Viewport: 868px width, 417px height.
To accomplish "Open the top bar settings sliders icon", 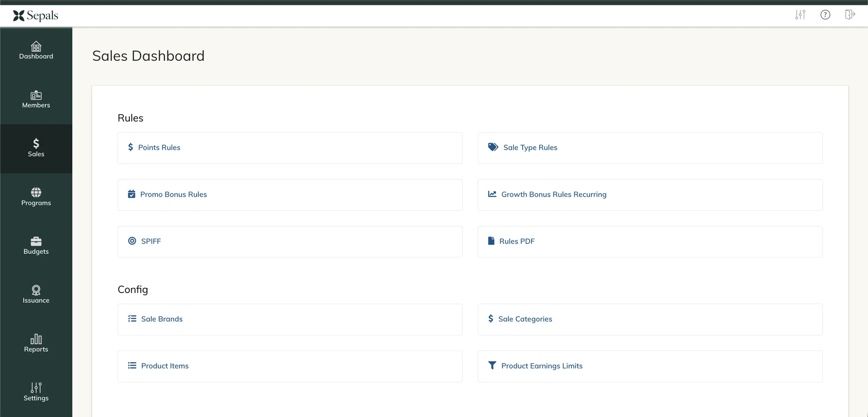I will tap(800, 15).
